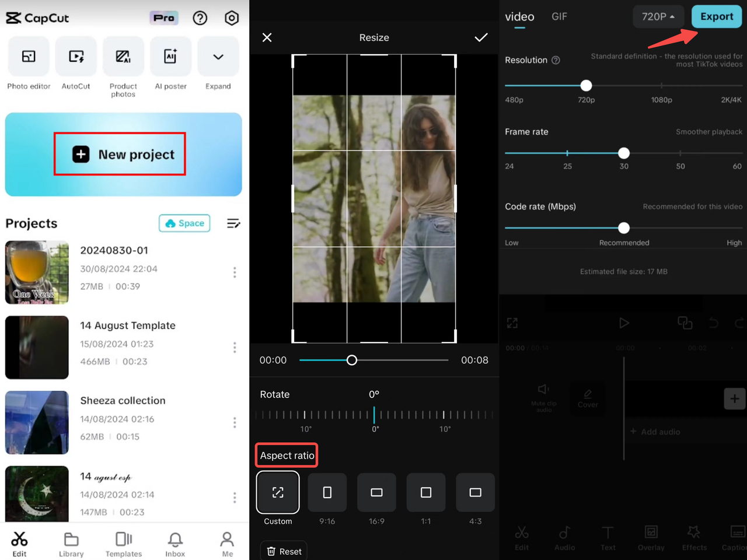This screenshot has height=560, width=747.
Task: Expand more tools with the chevron
Action: pos(218,57)
